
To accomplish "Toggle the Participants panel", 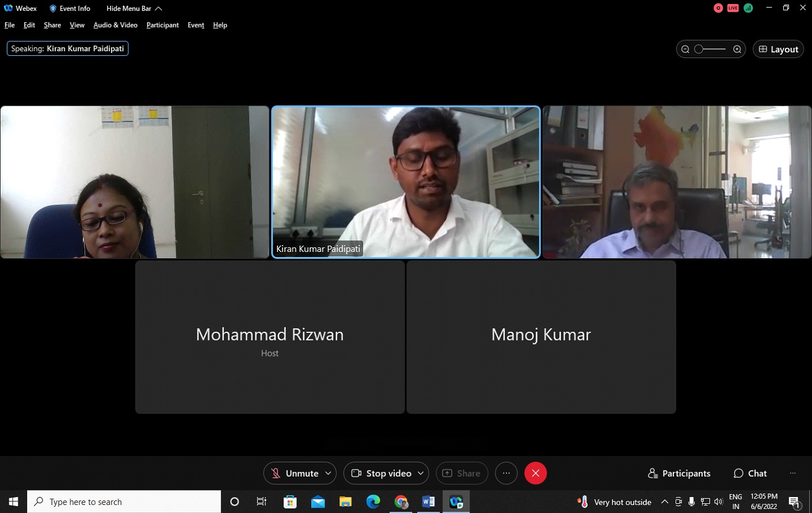I will point(679,473).
